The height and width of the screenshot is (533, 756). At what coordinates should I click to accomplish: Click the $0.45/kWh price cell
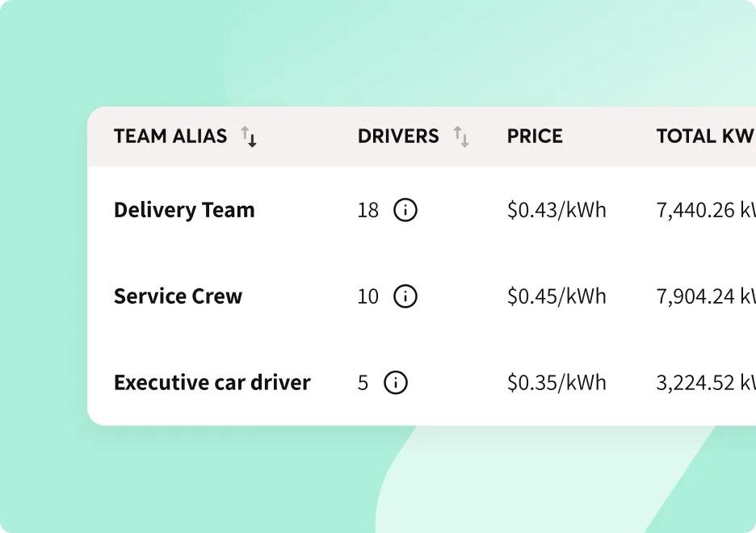tap(556, 296)
